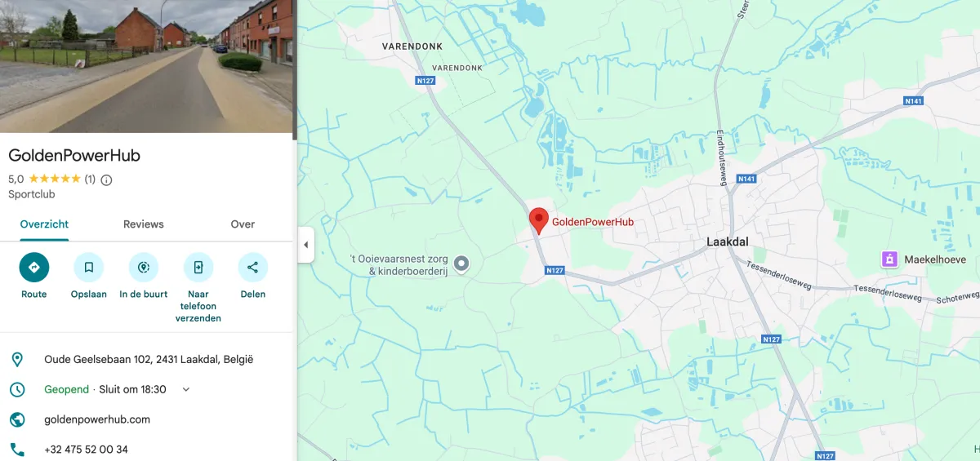Select the Overzicht tab
Image resolution: width=980 pixels, height=461 pixels.
[44, 224]
